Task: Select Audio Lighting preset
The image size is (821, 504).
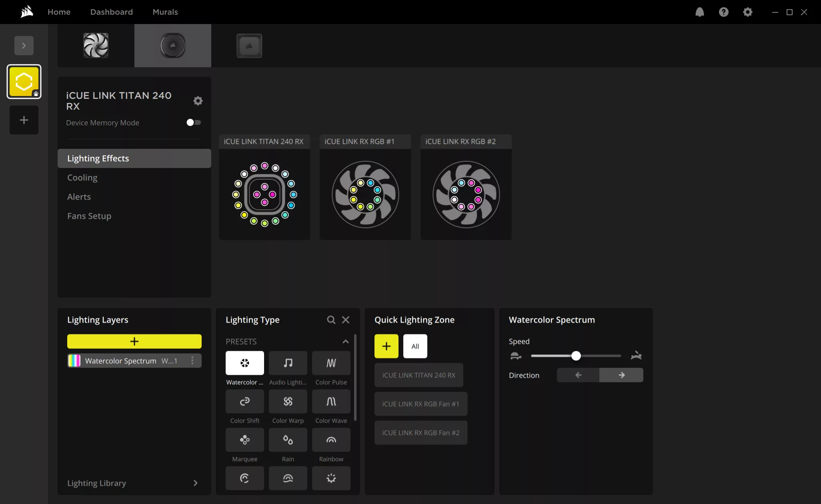Action: coord(288,363)
